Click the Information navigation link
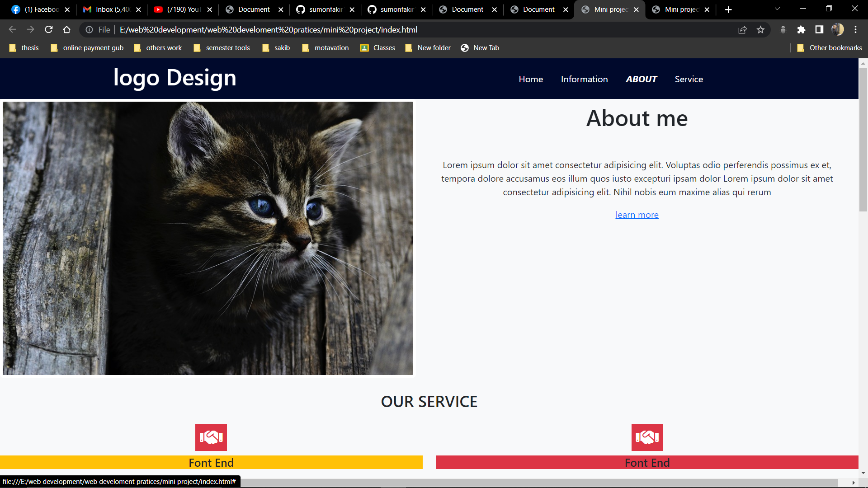 tap(584, 79)
